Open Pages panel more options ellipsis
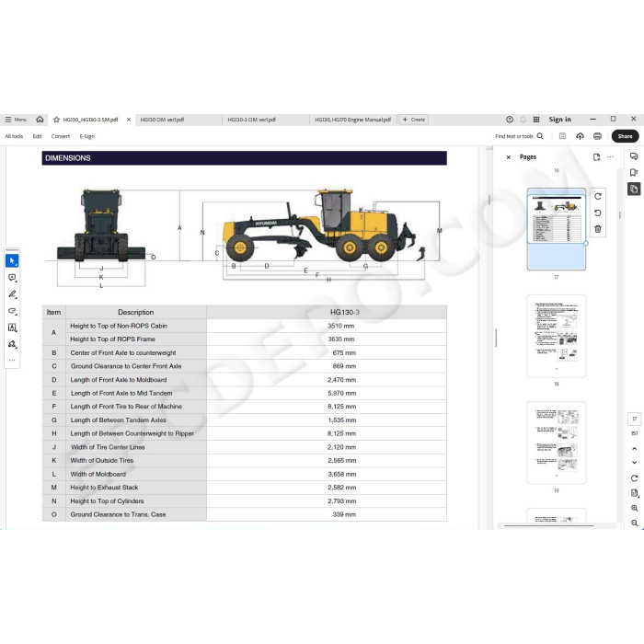Screen dimensions: 644x644 pos(610,157)
